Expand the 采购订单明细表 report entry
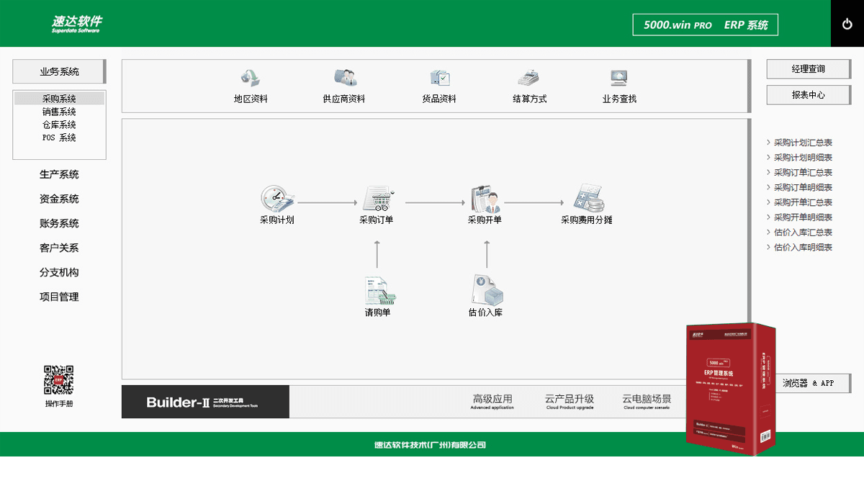Viewport: 864px width, 504px height. click(801, 187)
